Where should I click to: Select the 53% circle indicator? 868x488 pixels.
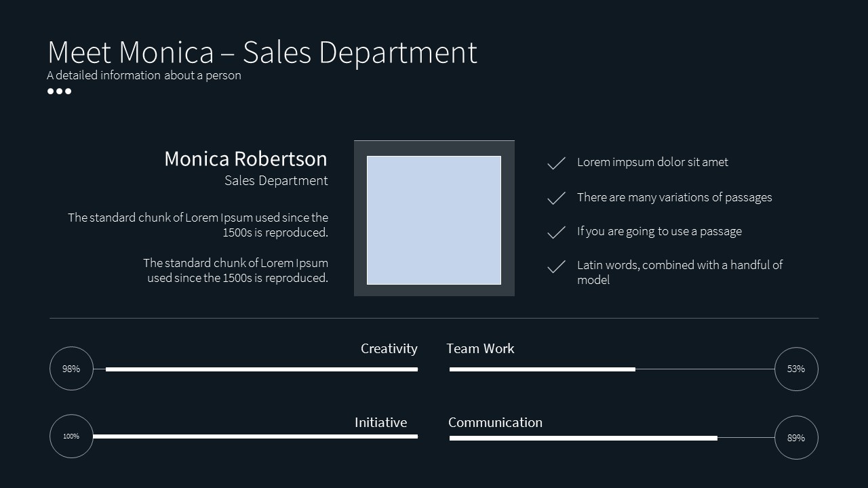click(796, 369)
